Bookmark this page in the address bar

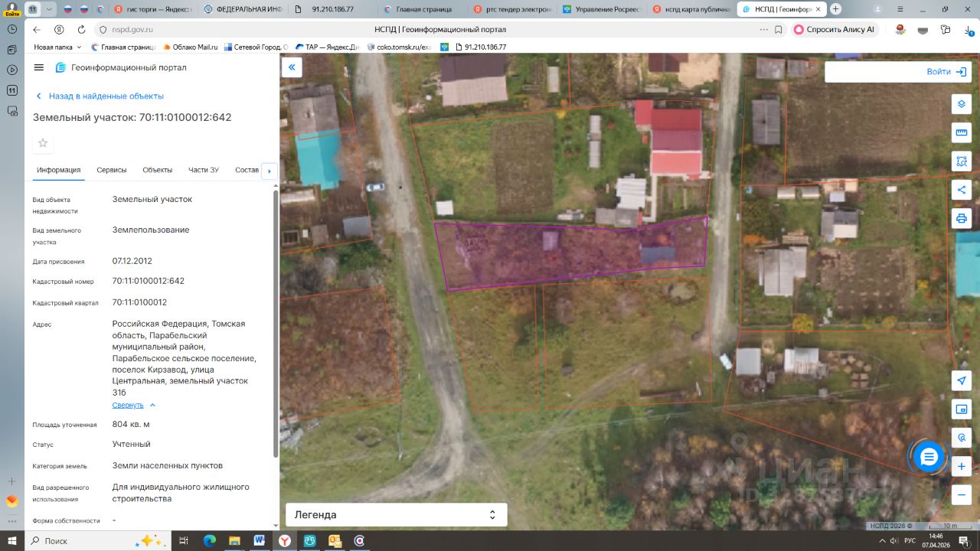click(x=779, y=29)
